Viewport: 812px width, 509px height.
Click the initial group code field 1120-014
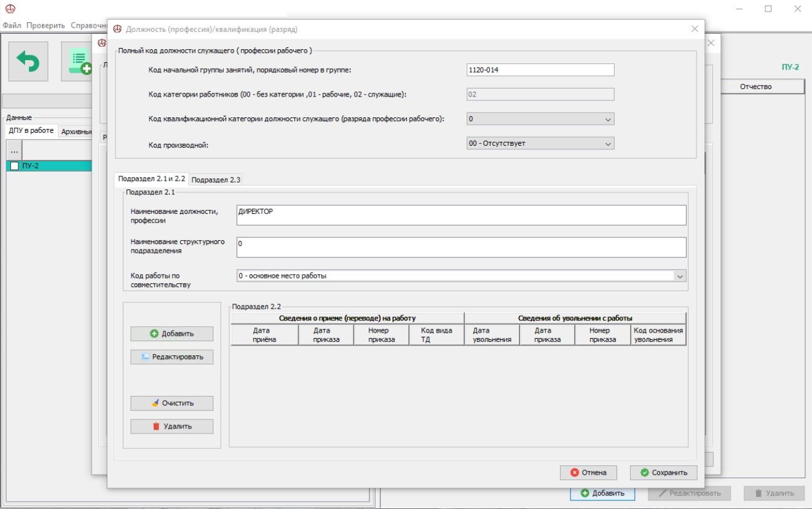point(540,70)
